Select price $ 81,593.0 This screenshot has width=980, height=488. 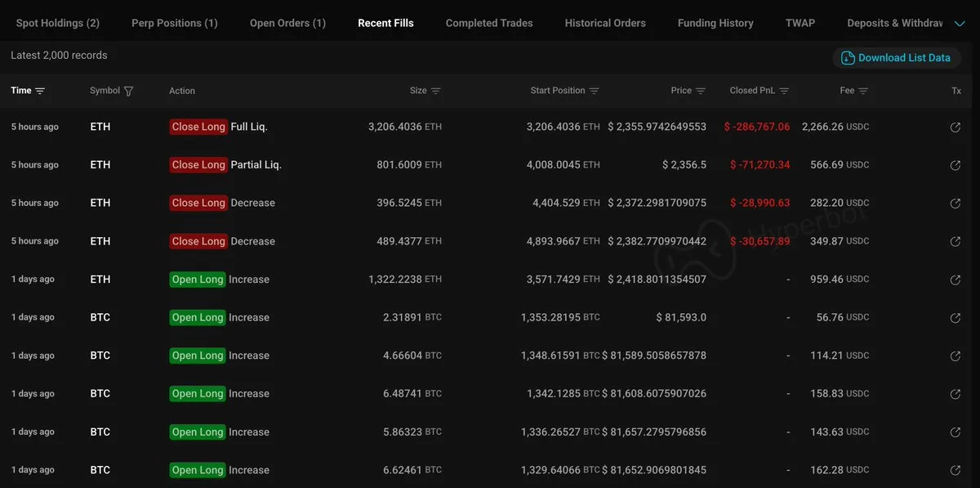click(681, 317)
